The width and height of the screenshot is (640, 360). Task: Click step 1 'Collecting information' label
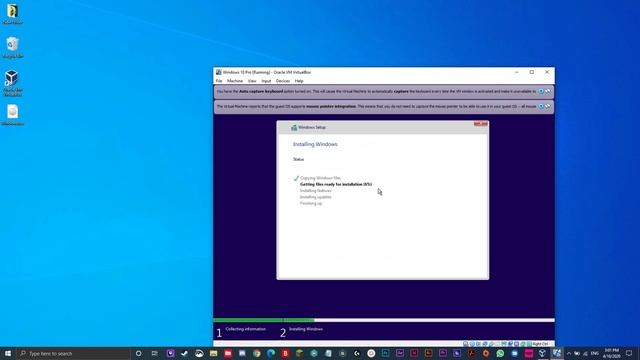[x=245, y=329]
